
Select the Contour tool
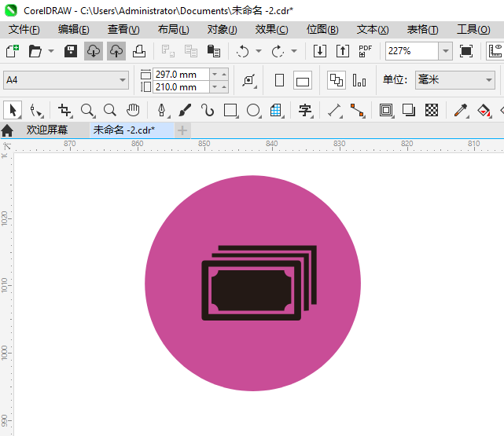(386, 111)
